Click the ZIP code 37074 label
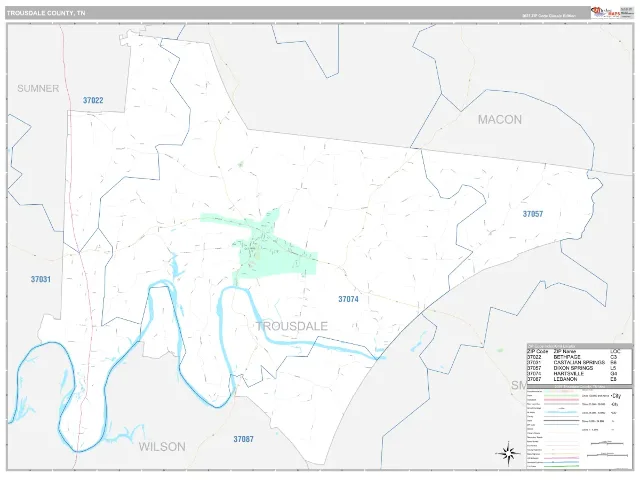Image resolution: width=640 pixels, height=480 pixels. [x=348, y=299]
